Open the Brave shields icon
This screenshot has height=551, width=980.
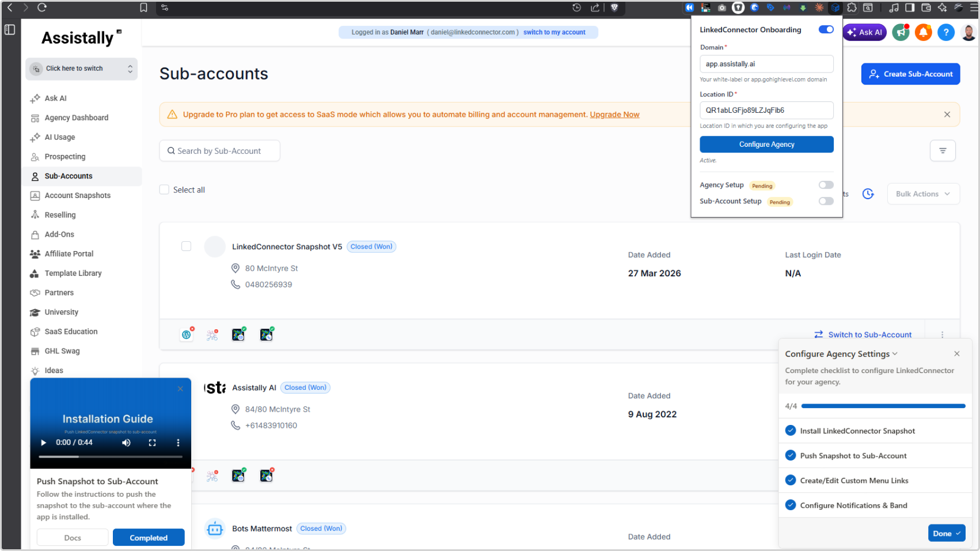click(x=614, y=7)
